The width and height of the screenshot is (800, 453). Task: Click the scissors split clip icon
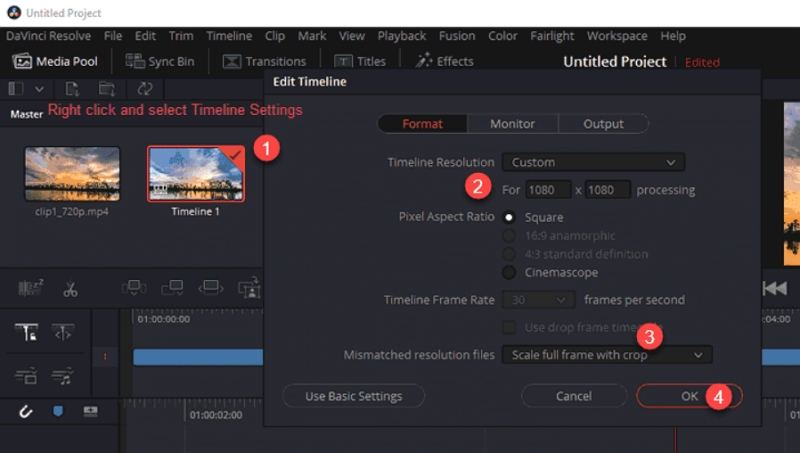(70, 289)
